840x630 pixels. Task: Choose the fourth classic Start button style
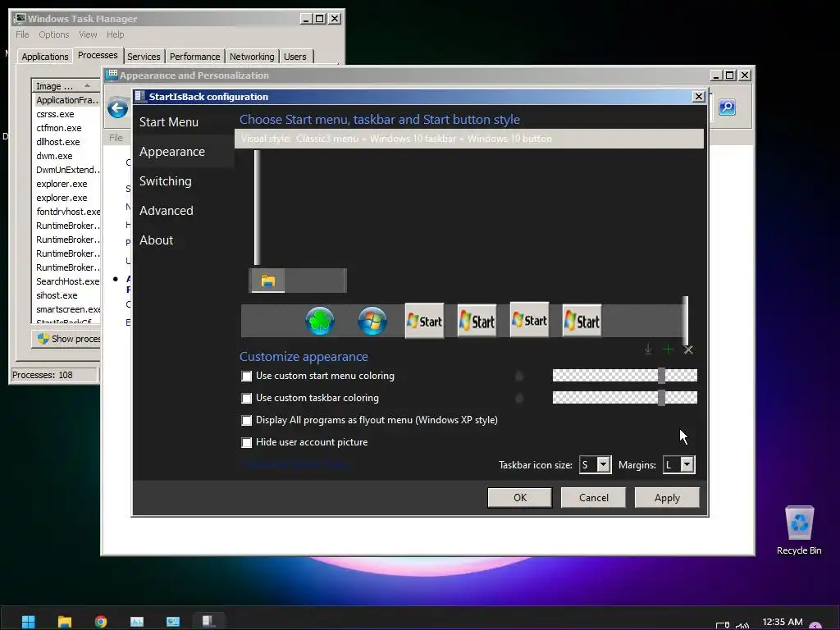click(x=582, y=321)
